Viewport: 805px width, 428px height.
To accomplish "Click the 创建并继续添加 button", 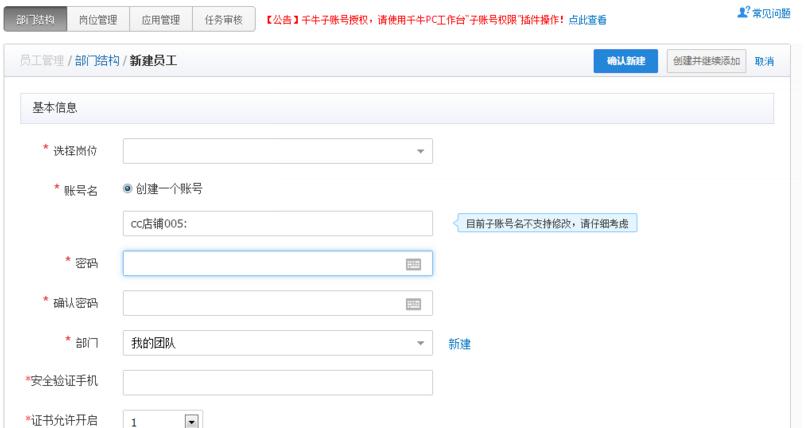I will [x=705, y=62].
